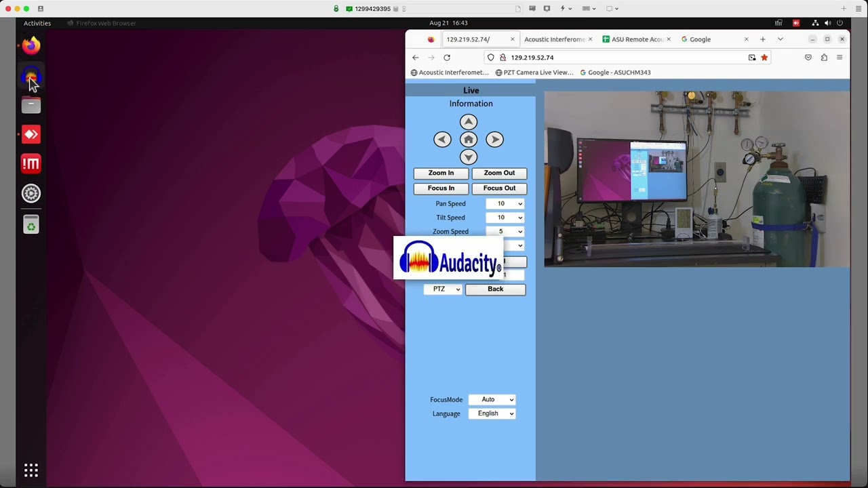Open network indicator in Ubuntu top bar
Screen dimensions: 868x488
click(815, 23)
